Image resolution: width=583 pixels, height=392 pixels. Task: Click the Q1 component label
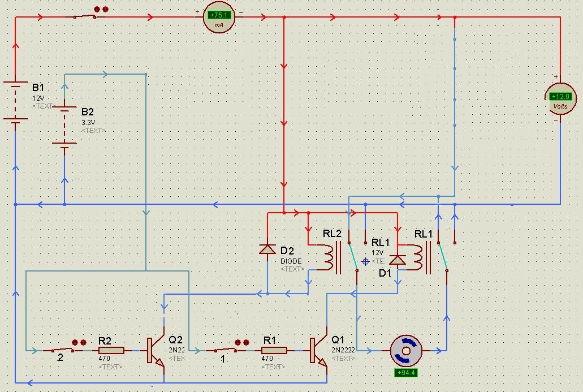point(338,339)
